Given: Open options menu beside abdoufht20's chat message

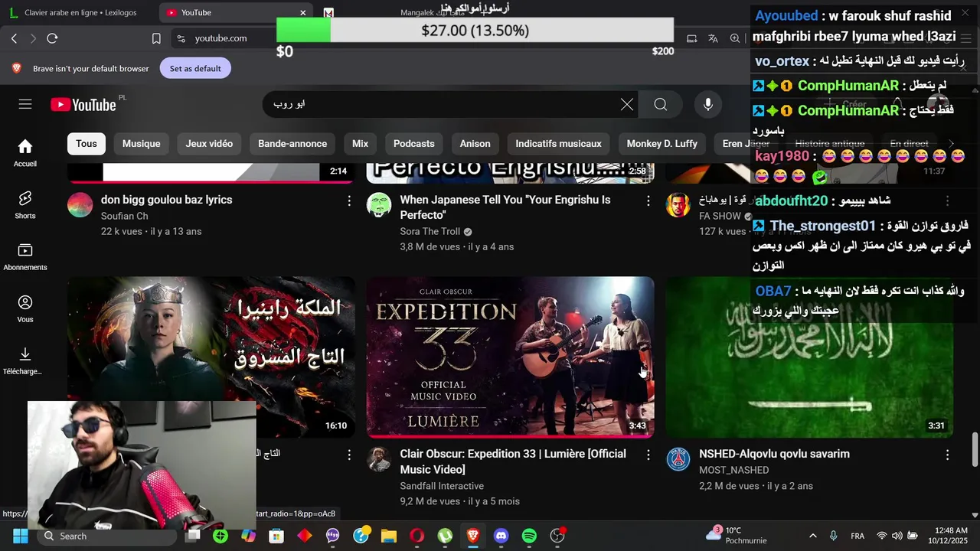Looking at the screenshot, I should pos(947,201).
